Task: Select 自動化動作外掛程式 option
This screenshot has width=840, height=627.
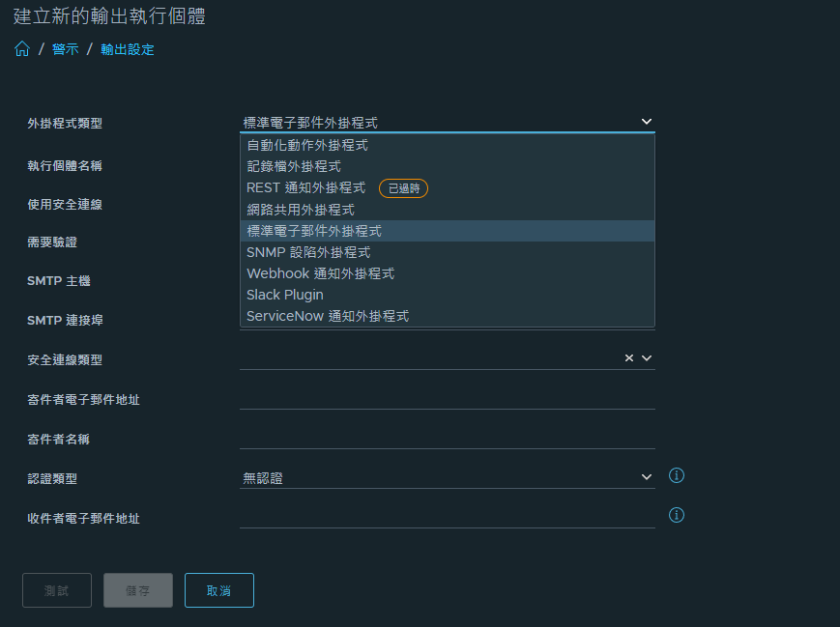Action: point(447,145)
